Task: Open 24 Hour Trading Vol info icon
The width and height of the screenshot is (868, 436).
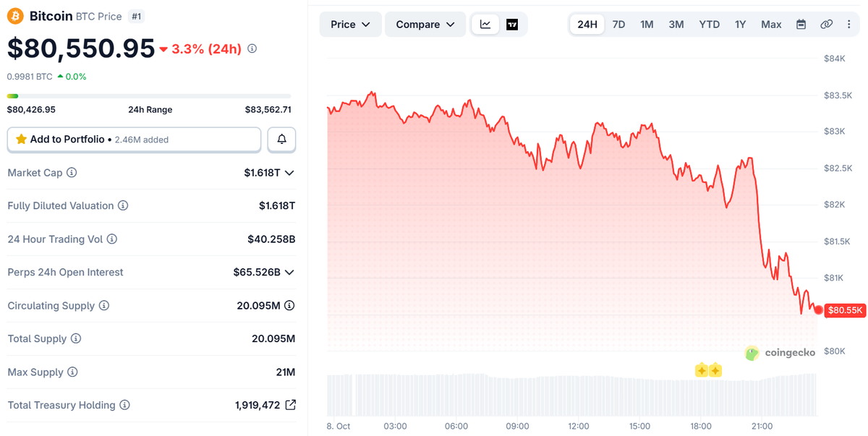Action: tap(112, 239)
